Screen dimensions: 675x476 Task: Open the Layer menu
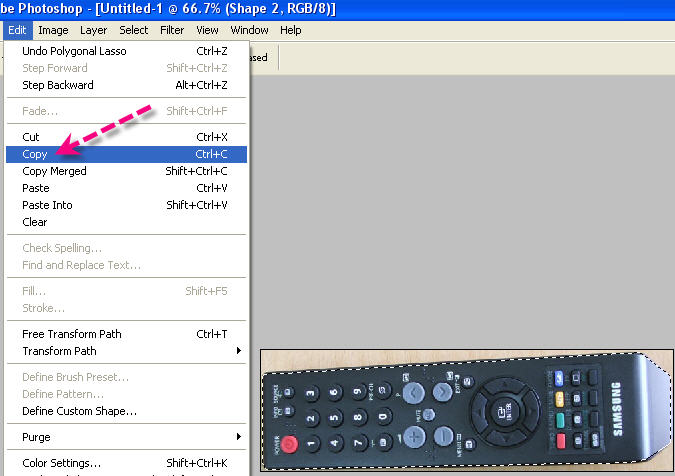93,30
